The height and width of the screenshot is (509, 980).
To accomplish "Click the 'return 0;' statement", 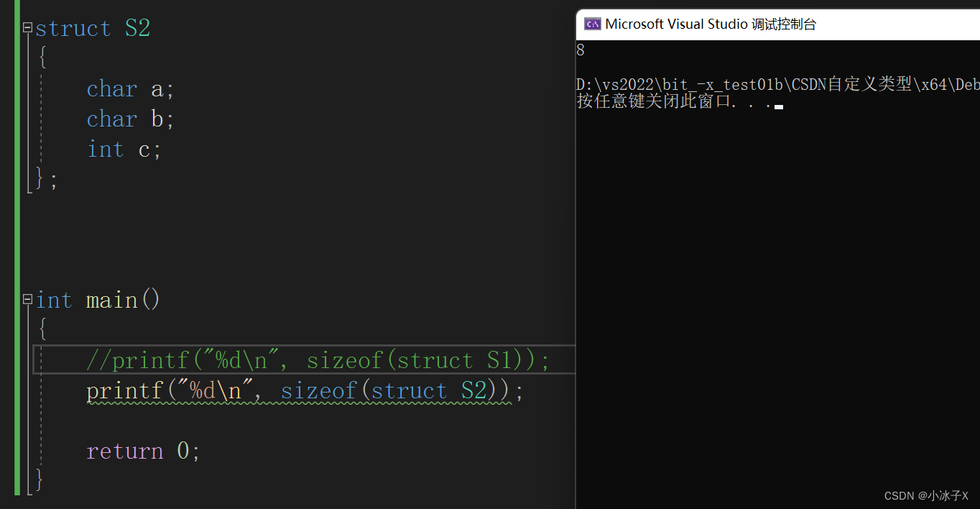I will pyautogui.click(x=144, y=451).
